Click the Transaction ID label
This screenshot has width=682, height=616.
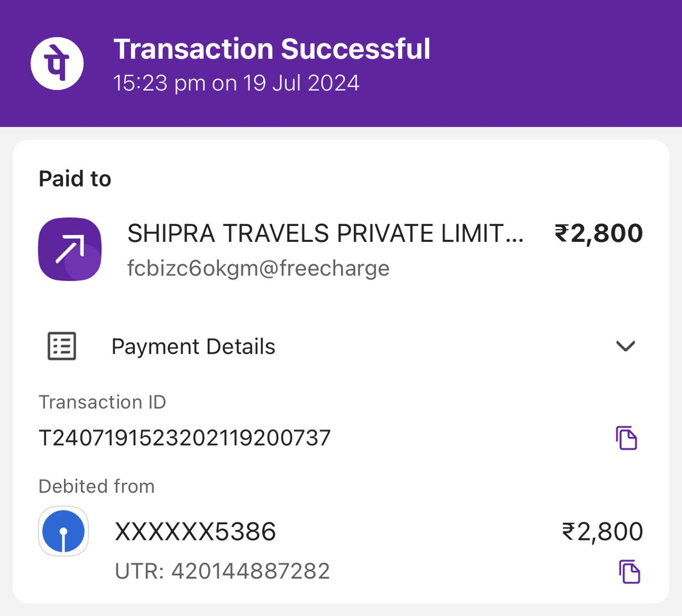coord(102,402)
